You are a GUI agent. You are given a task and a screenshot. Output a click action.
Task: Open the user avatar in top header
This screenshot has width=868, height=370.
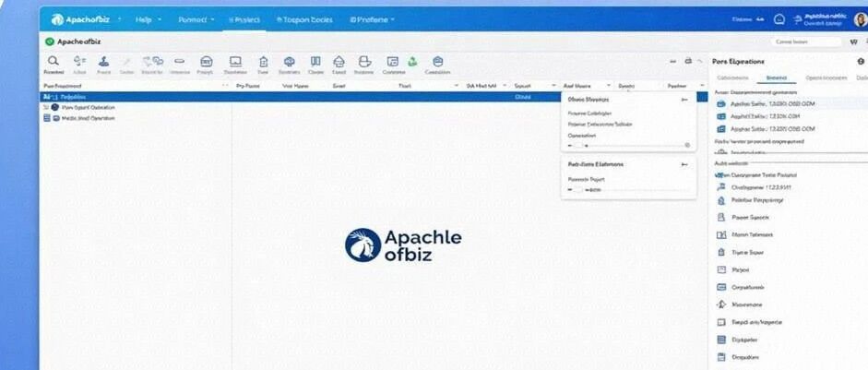tap(861, 19)
